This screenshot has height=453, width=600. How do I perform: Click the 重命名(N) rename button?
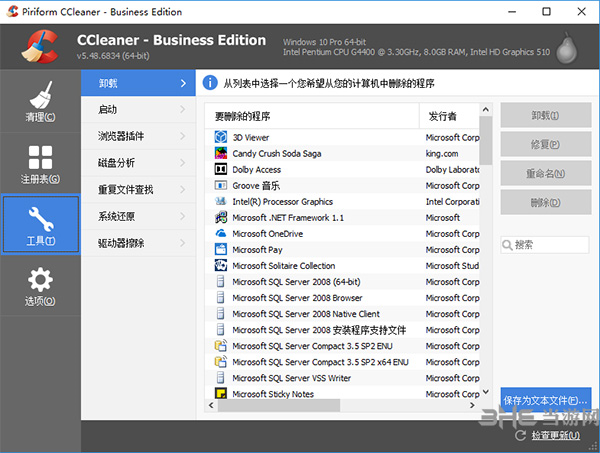point(546,173)
